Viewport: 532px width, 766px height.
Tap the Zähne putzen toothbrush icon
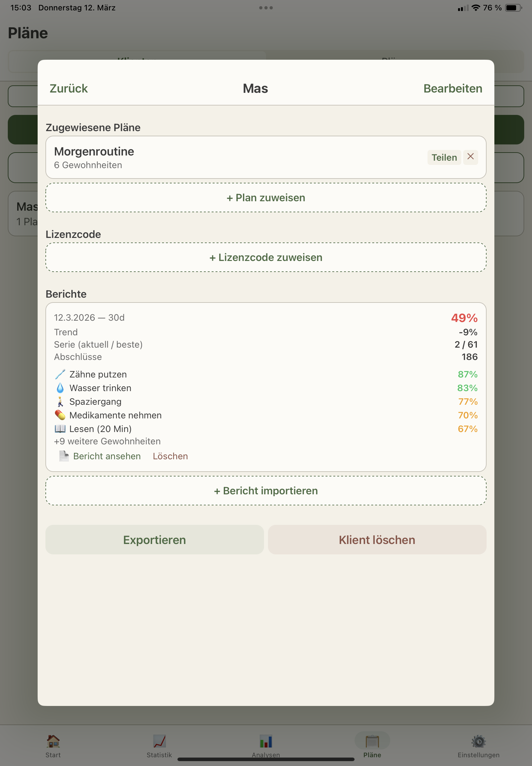point(60,374)
